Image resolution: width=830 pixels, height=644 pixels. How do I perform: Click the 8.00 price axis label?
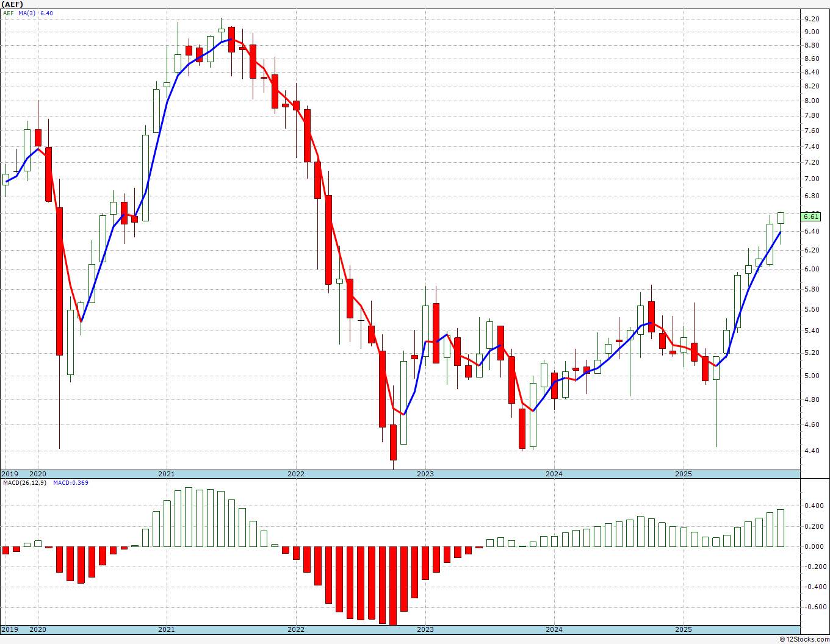point(812,101)
